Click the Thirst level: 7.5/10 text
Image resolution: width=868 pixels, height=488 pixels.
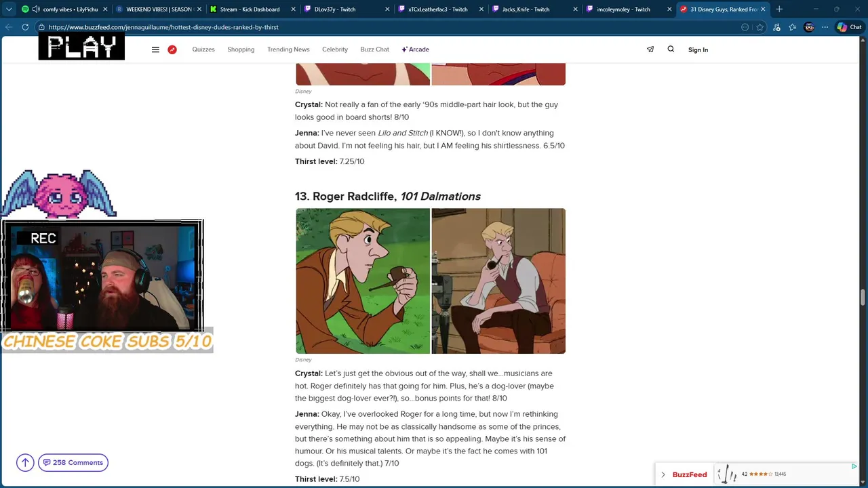click(327, 479)
